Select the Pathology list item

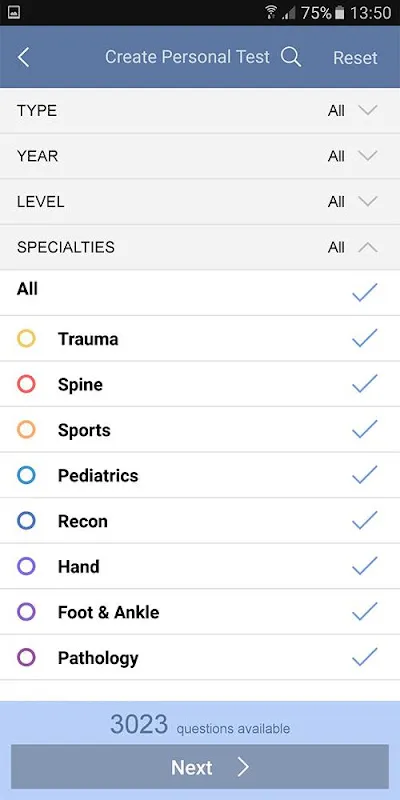[200, 658]
